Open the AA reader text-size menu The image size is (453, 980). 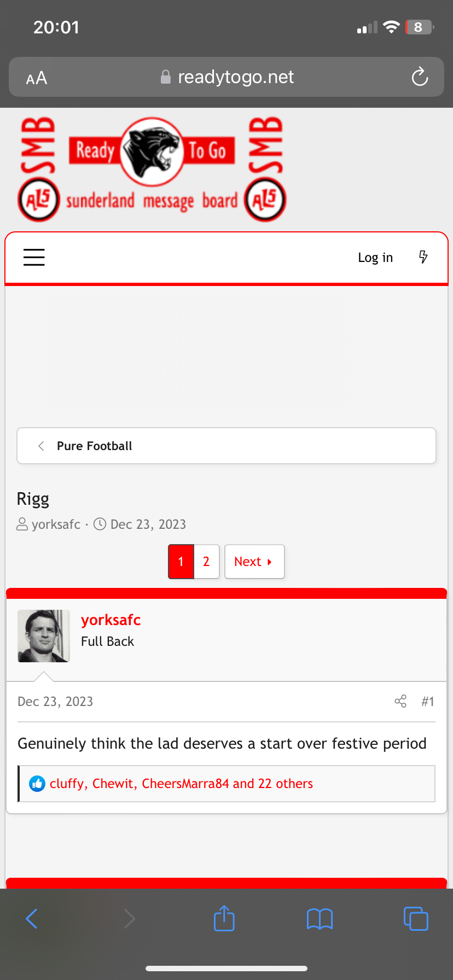point(37,78)
